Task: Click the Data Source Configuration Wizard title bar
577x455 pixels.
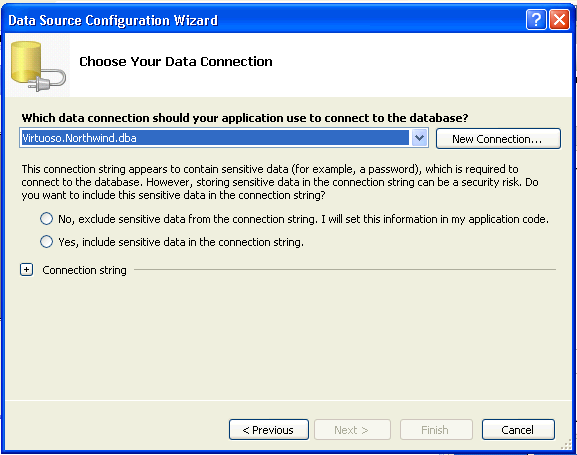Action: 265,20
